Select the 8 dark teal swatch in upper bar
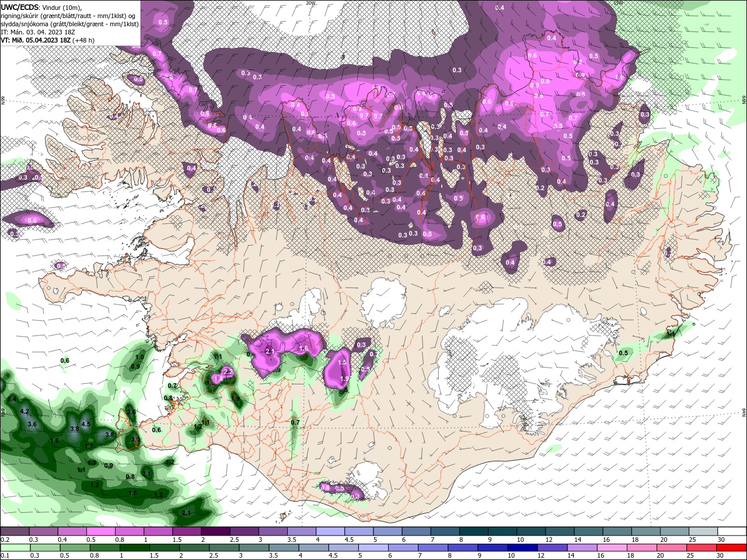Screen dimensions: 747x560 click(474, 531)
